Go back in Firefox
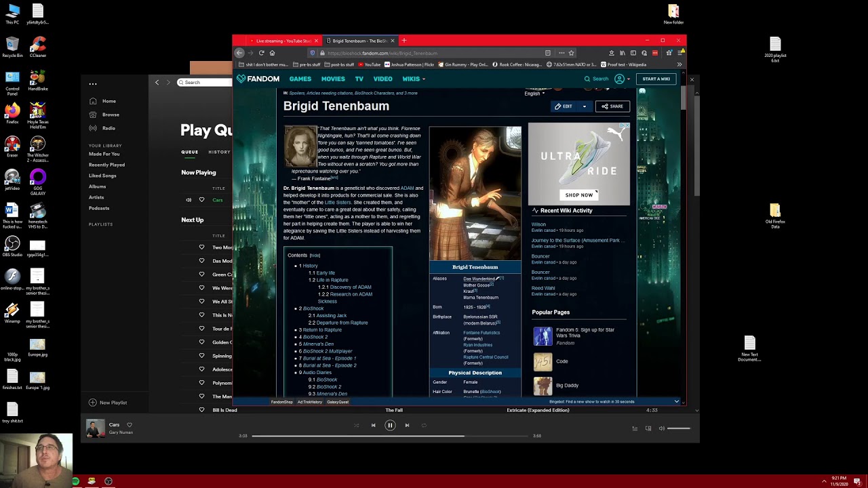Screen dimensions: 868x488 pyautogui.click(x=239, y=53)
